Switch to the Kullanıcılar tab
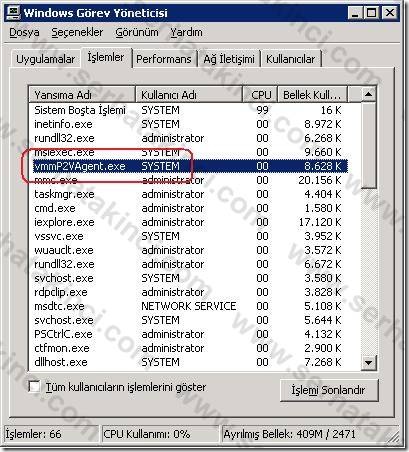Screen dimensions: 409x452 (x=290, y=59)
